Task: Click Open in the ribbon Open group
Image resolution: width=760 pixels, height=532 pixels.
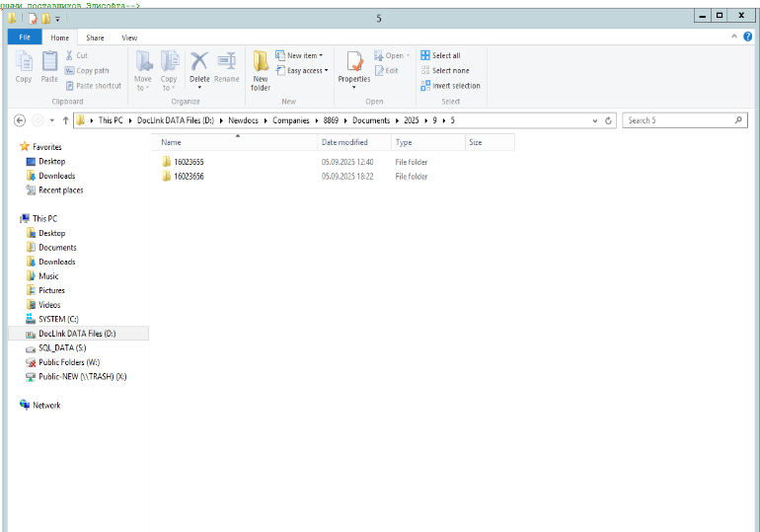Action: tap(392, 55)
